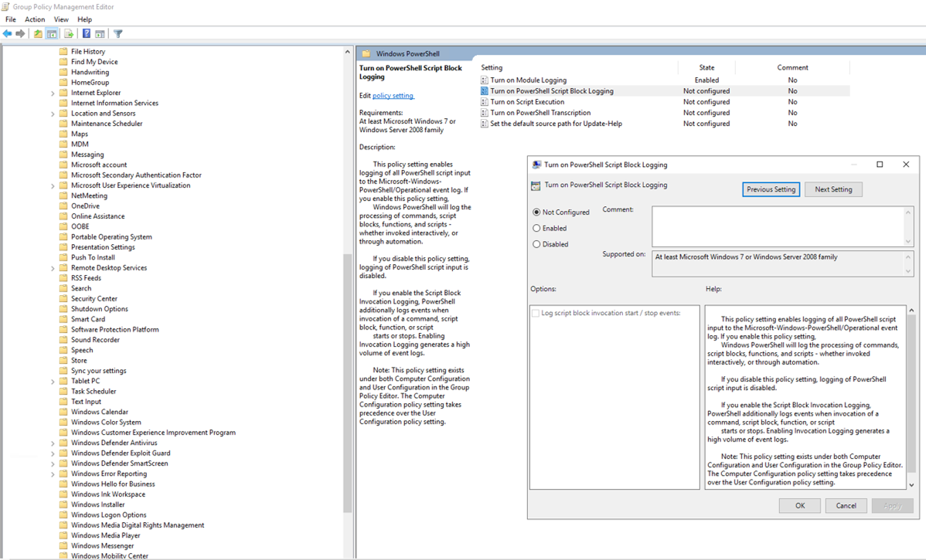
Task: Click the Help text scrollbar down arrow
Action: (911, 485)
